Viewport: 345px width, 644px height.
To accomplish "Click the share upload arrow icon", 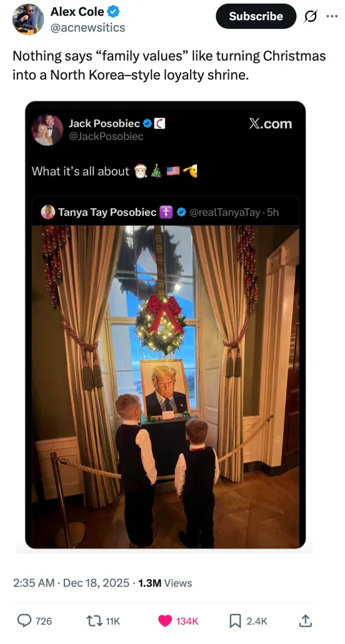I will pos(305,621).
